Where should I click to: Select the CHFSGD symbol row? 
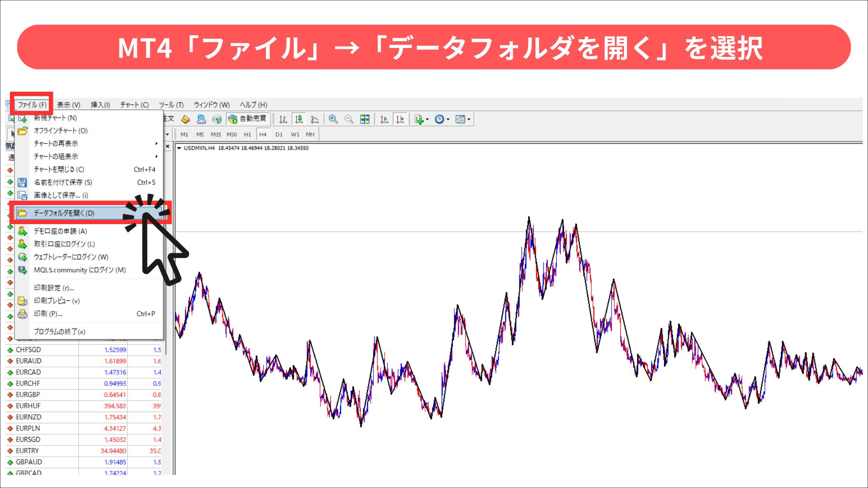pos(84,350)
